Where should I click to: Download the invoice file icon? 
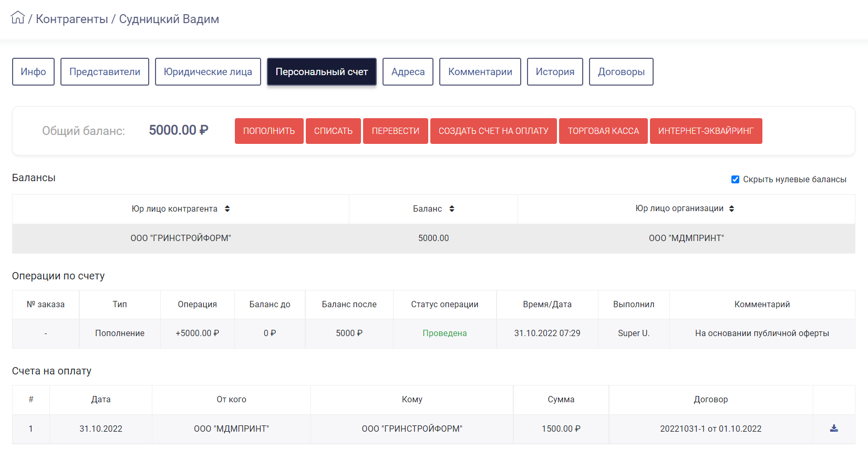(834, 429)
